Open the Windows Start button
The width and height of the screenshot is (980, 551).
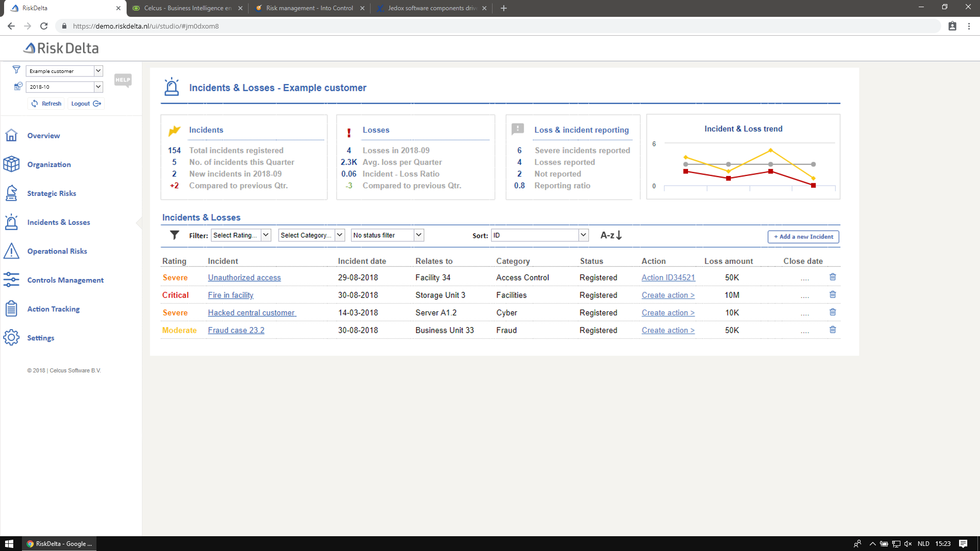tap(9, 544)
